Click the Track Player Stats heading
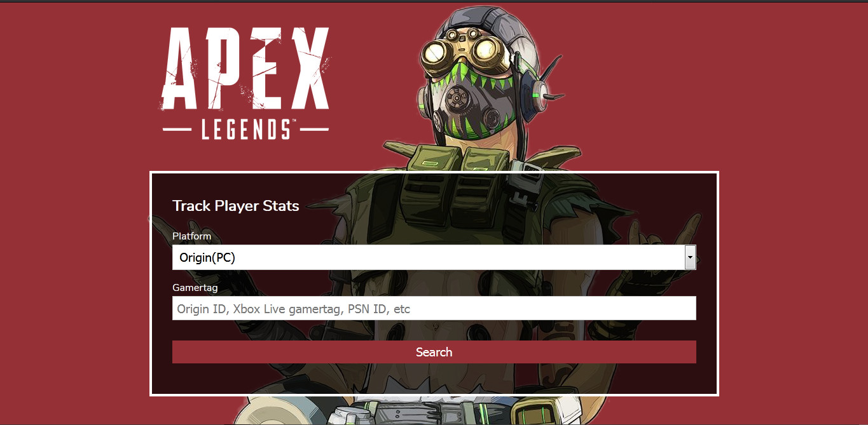This screenshot has width=868, height=425. (x=236, y=206)
